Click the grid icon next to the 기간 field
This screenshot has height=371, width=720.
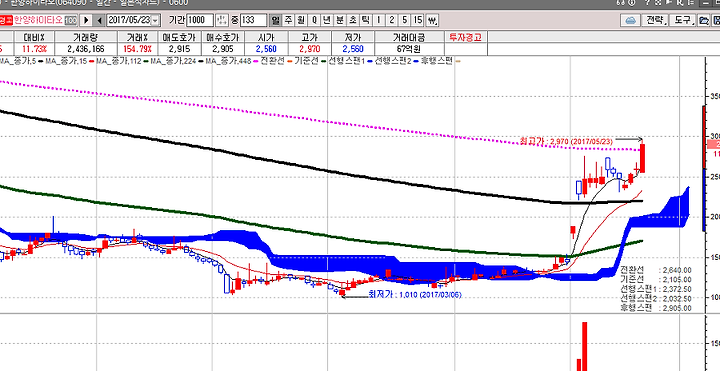[222, 21]
